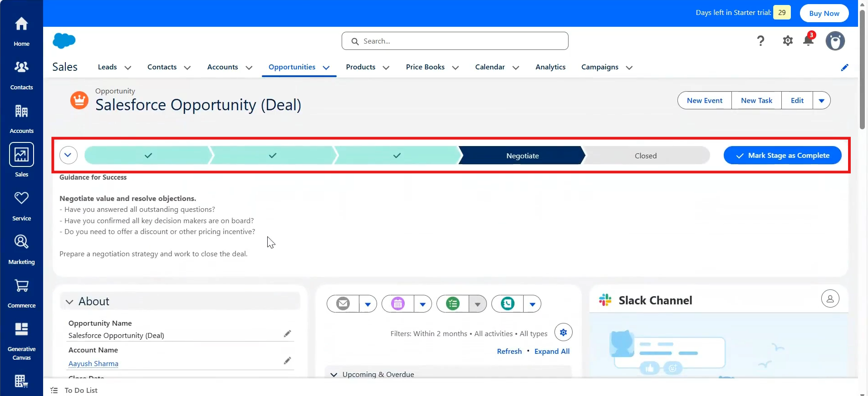Screen dimensions: 868x396
Task: Click the help question mark icon
Action: [x=761, y=41]
